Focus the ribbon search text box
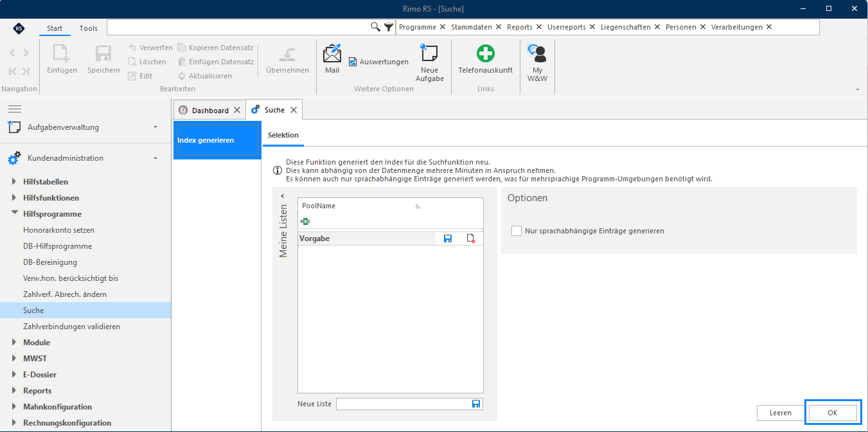Viewport: 868px width, 432px height. (x=238, y=27)
